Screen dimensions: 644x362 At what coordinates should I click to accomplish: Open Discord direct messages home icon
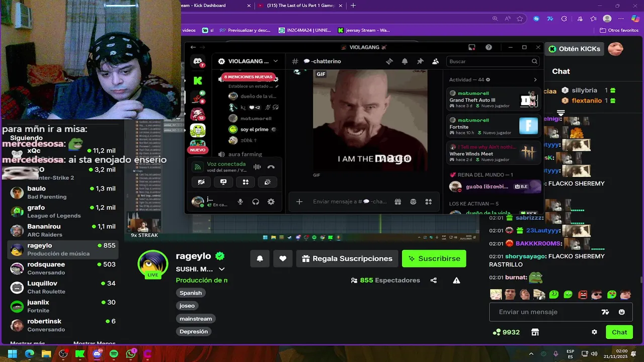coord(198,61)
